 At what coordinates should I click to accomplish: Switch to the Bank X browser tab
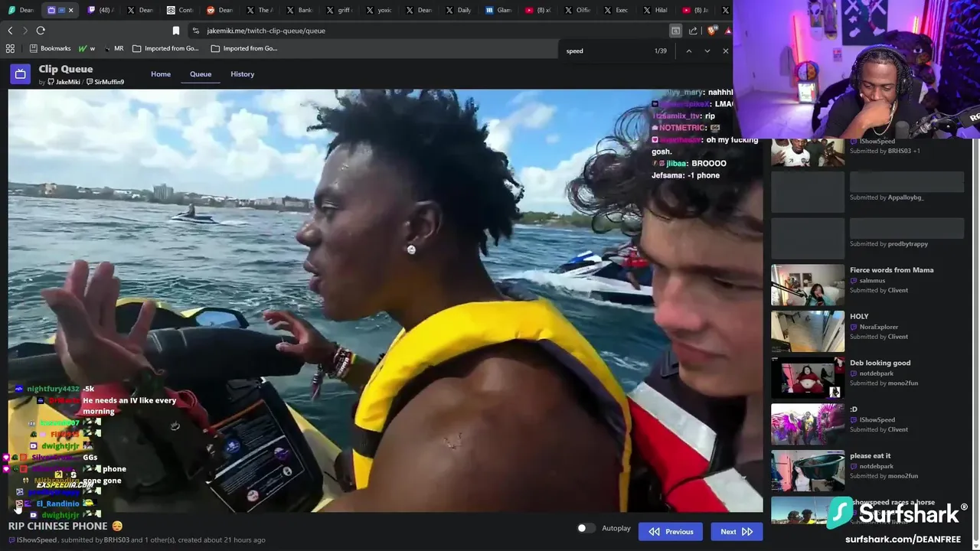(299, 10)
